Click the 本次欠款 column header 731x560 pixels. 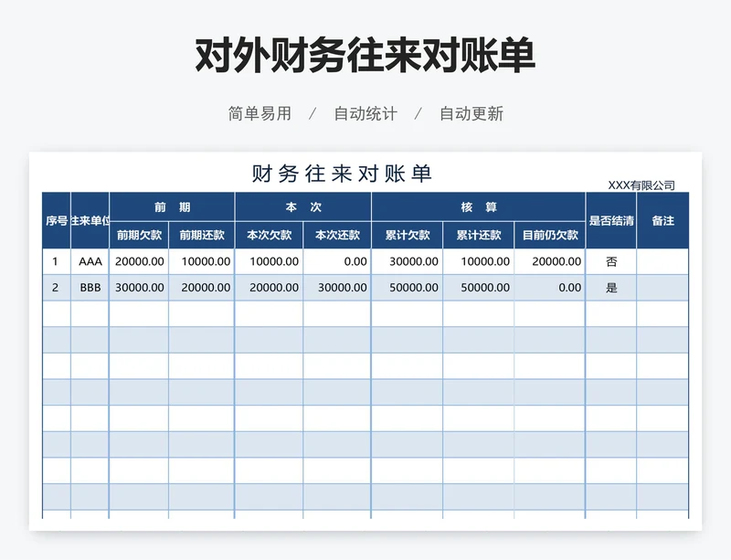pyautogui.click(x=269, y=235)
